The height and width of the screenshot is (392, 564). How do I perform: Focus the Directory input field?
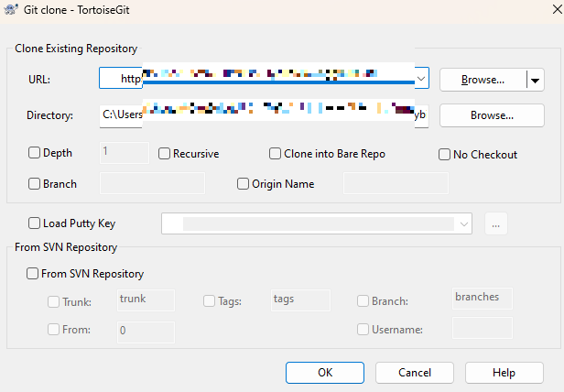(x=264, y=116)
